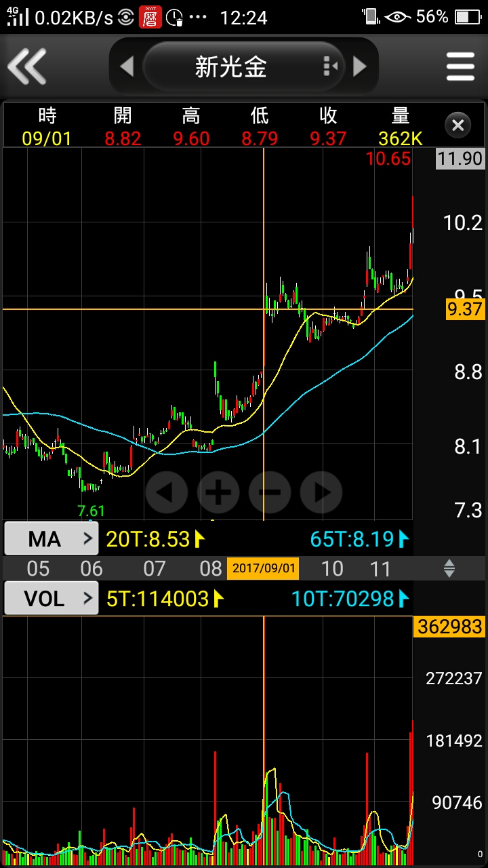
Task: Select month 06 on date axis
Action: click(x=91, y=568)
